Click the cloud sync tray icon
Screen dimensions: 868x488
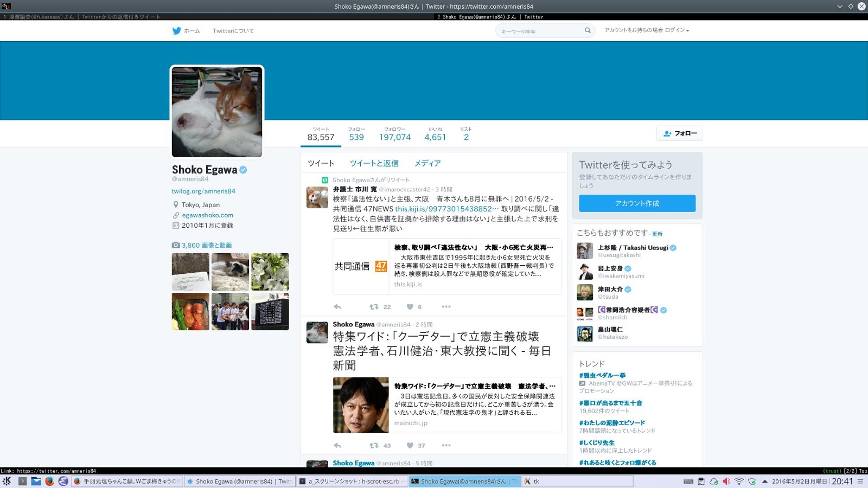[x=713, y=481]
